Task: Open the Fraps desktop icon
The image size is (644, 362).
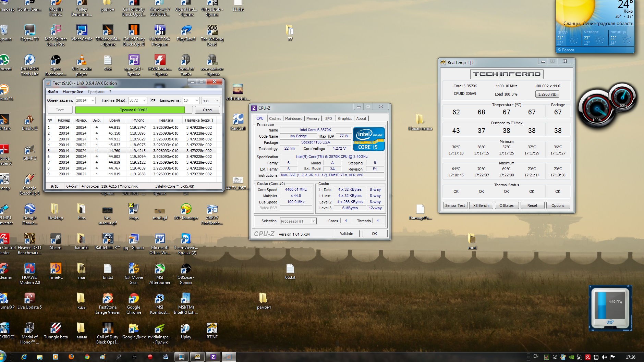Action: click(x=134, y=210)
